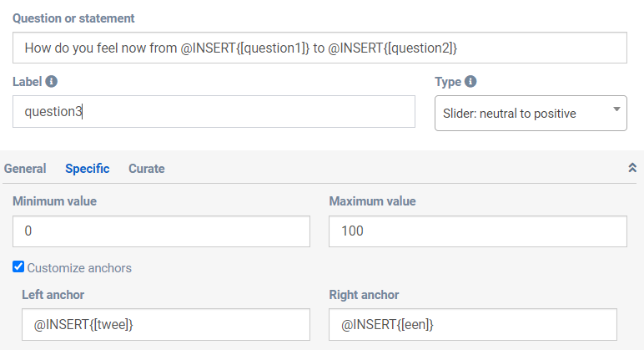Collapse the settings panel with double chevron

point(631,168)
